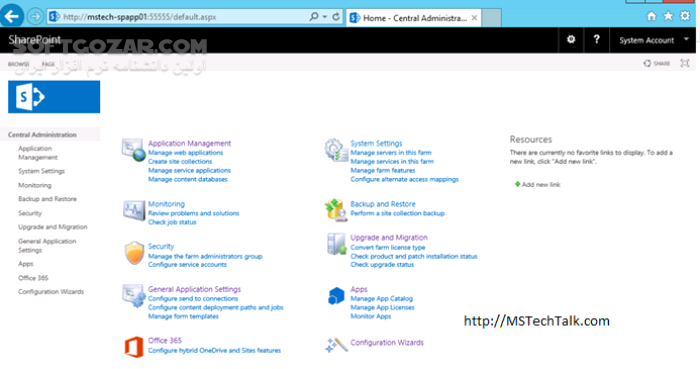Screen dimensions: 700x369
Task: Open the Manage form templates link
Action: 183,316
